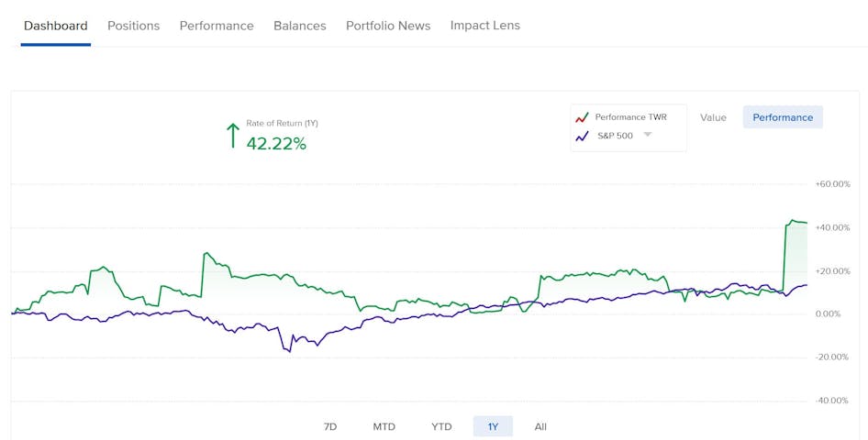The height and width of the screenshot is (440, 868).
Task: Select the Impact Lens tab
Action: (484, 26)
